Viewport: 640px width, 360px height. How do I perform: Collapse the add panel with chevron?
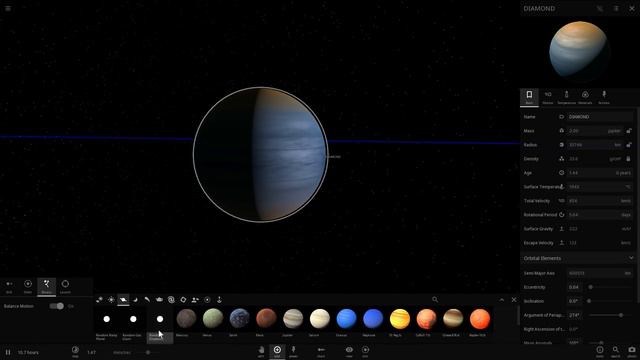click(502, 300)
